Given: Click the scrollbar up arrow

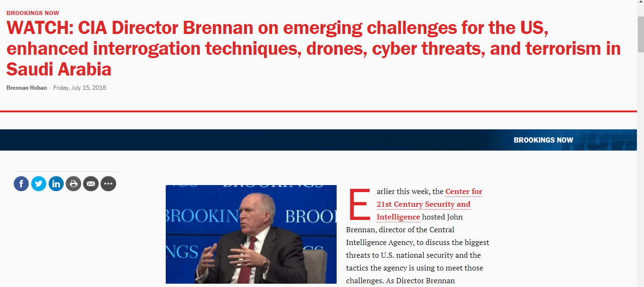Looking at the screenshot, I should (640, 2).
